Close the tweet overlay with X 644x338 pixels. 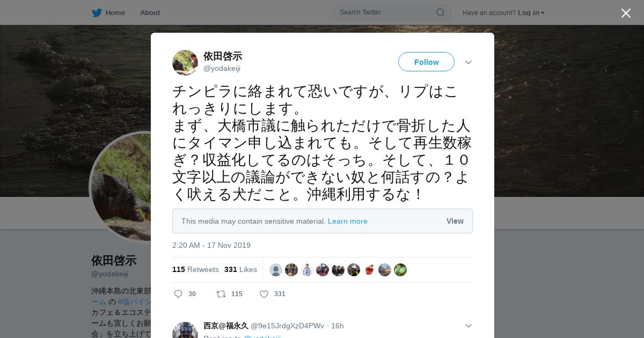coord(626,13)
